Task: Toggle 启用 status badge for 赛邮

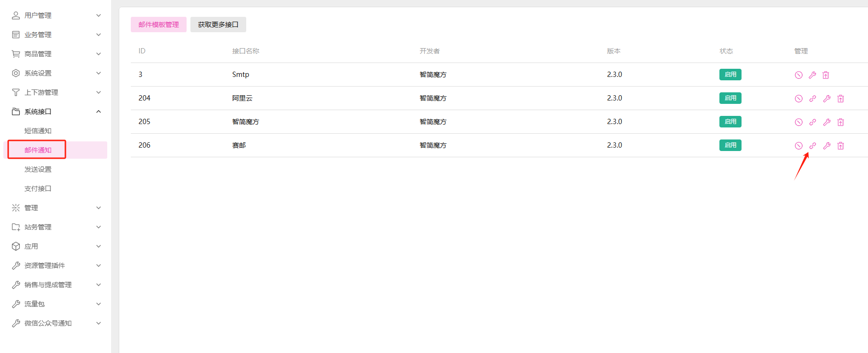Action: point(730,145)
